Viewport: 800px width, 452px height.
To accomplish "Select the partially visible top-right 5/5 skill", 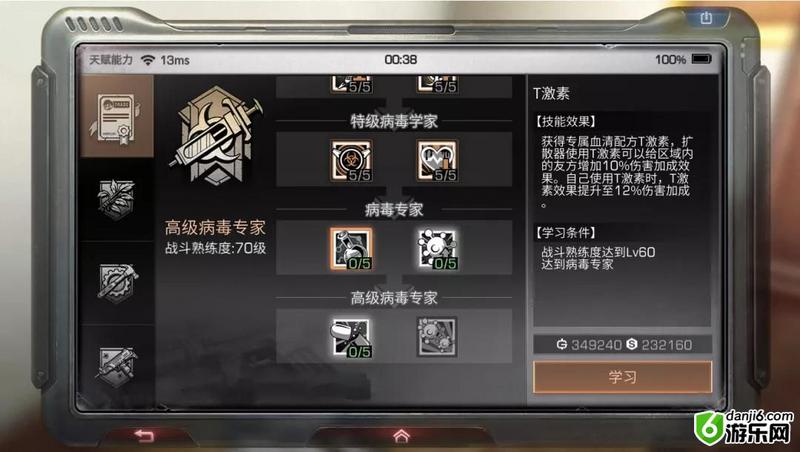I will coord(437,84).
